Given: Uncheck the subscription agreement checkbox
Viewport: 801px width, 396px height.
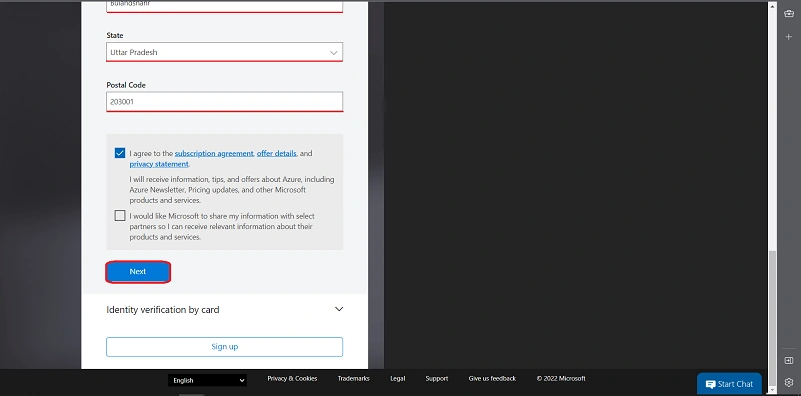Looking at the screenshot, I should tap(120, 153).
